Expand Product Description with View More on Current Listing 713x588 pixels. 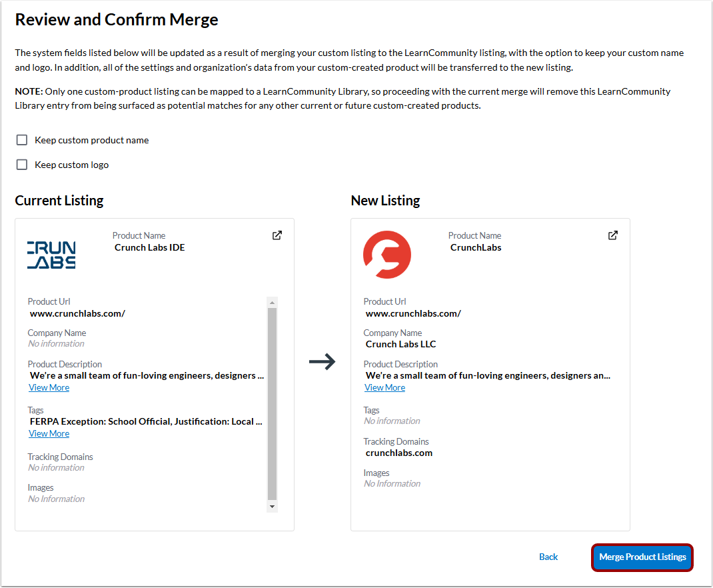point(49,387)
